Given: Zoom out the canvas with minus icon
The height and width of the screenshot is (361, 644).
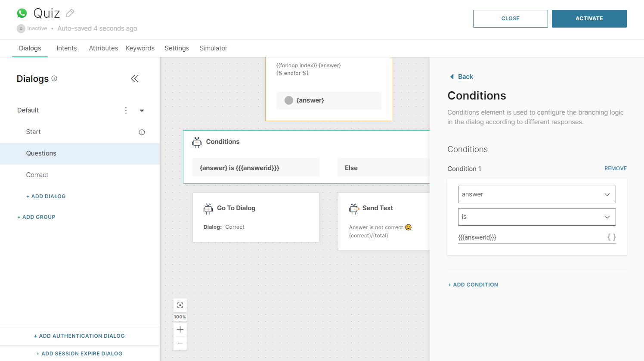Looking at the screenshot, I should coord(180,343).
